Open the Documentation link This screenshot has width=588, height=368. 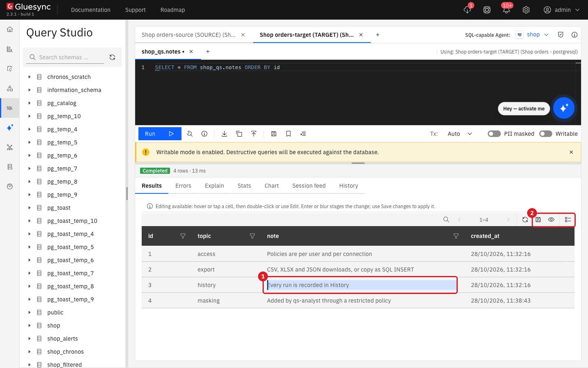(91, 10)
